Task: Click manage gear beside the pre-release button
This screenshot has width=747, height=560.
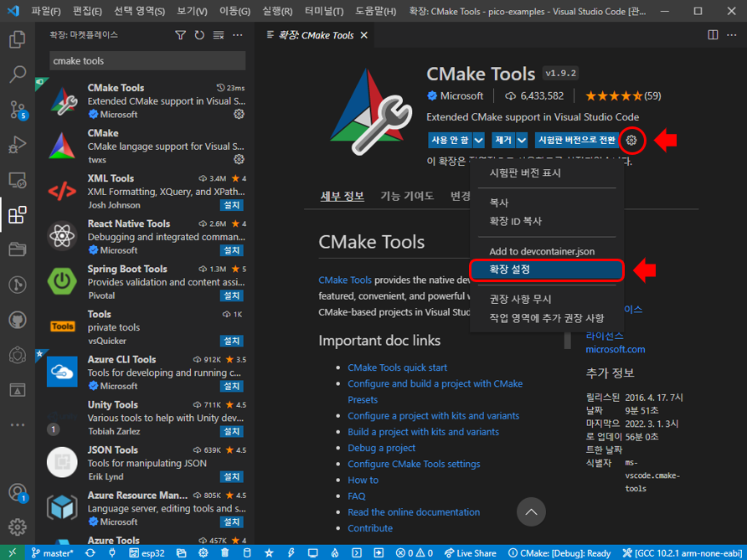Action: coord(631,140)
